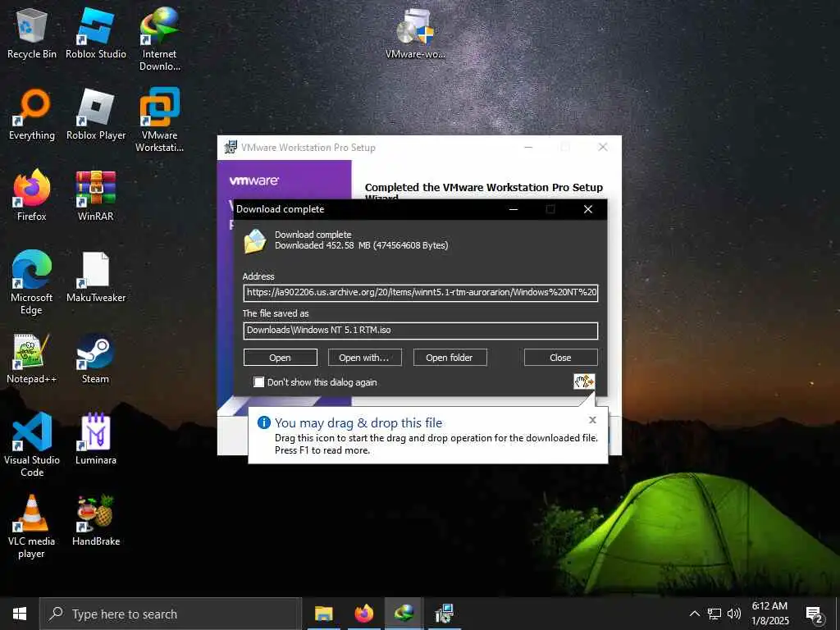The image size is (840, 630).
Task: Expand hidden system tray icons chevron
Action: coord(694,614)
